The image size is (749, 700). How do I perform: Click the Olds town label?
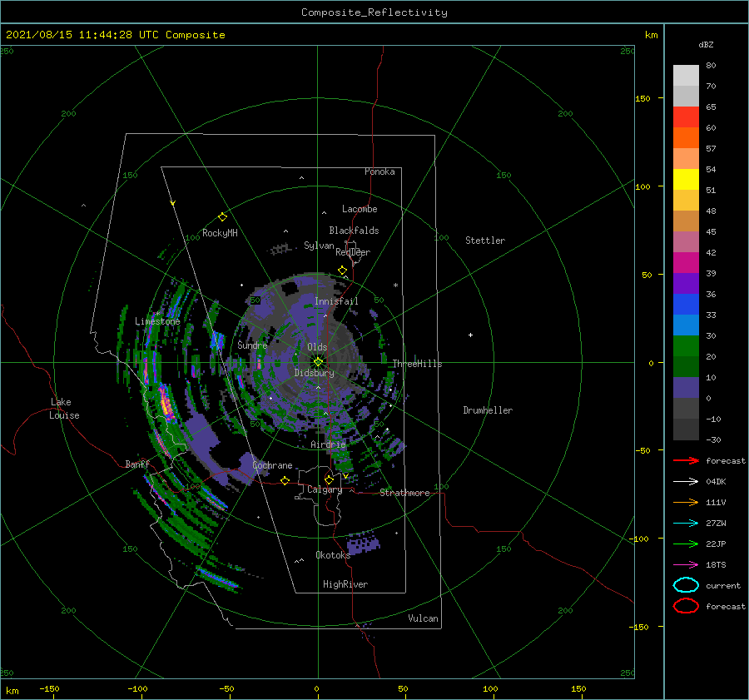[x=317, y=347]
